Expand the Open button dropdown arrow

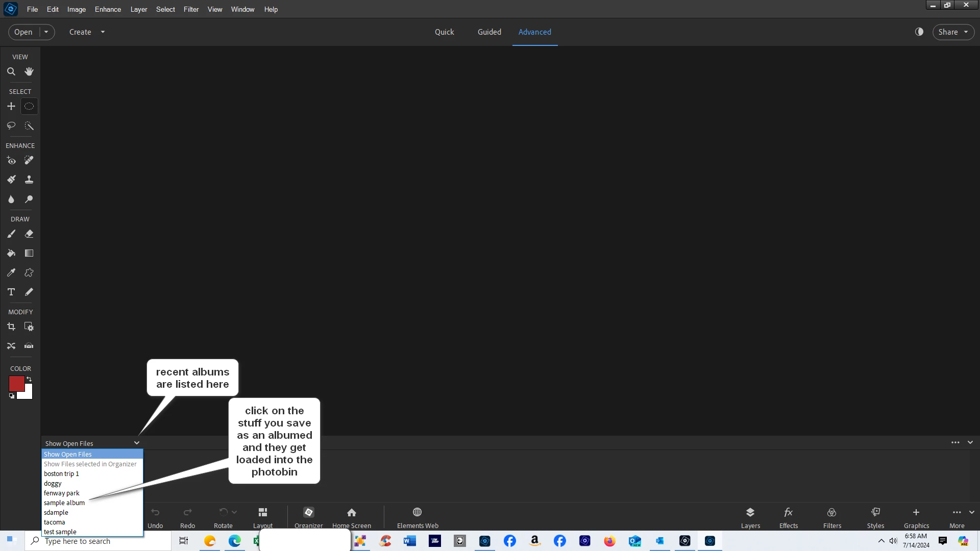click(x=46, y=32)
